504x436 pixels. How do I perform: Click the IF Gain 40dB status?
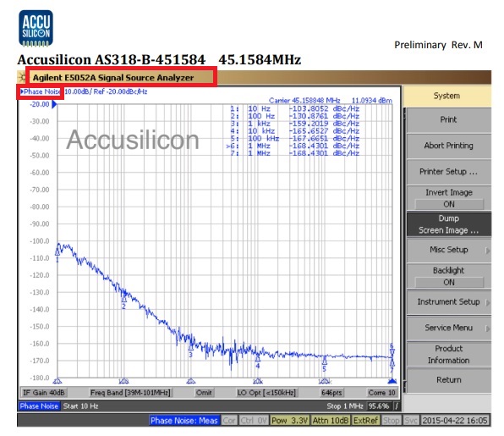(x=44, y=393)
